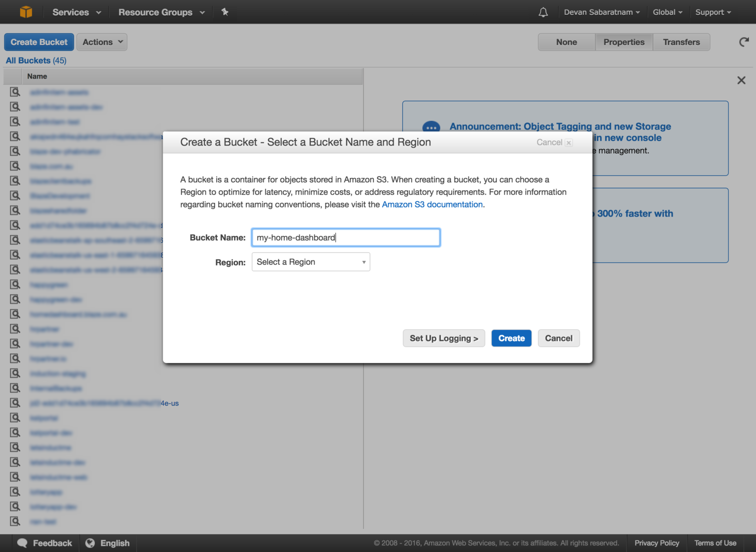
Task: Open the Services menu
Action: click(x=77, y=12)
